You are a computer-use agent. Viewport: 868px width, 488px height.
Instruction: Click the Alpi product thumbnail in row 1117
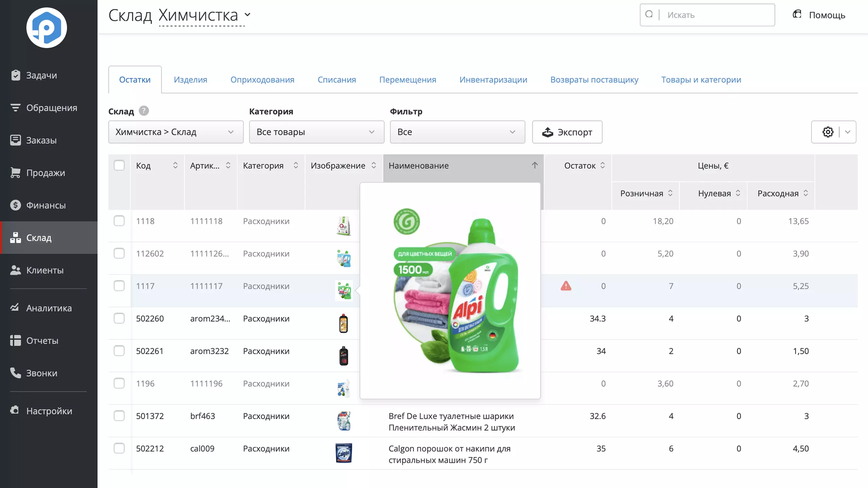pyautogui.click(x=344, y=291)
